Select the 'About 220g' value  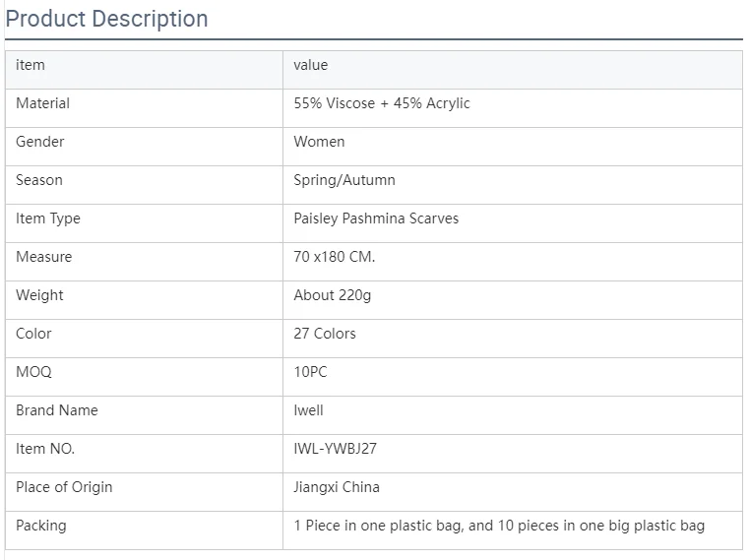(x=333, y=295)
